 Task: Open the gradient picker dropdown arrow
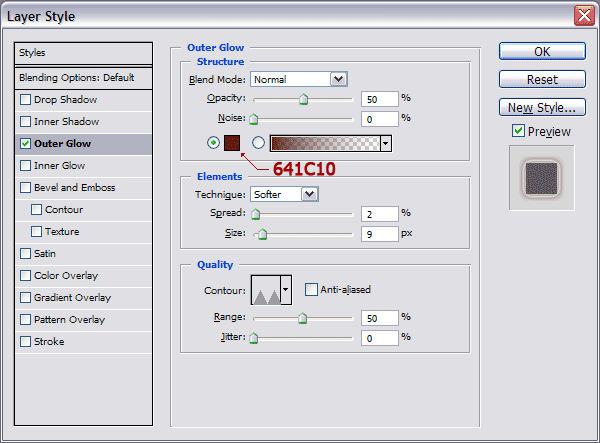pyautogui.click(x=385, y=143)
